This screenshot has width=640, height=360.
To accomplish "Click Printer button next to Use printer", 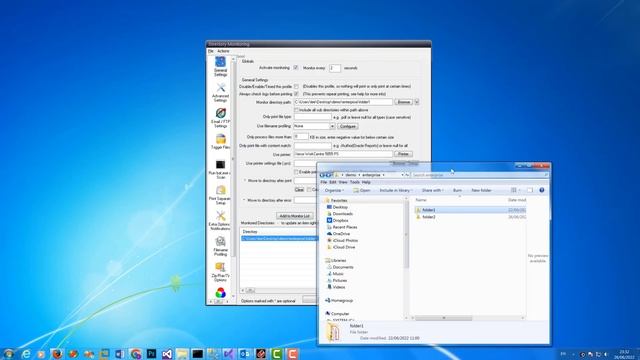I will click(403, 154).
